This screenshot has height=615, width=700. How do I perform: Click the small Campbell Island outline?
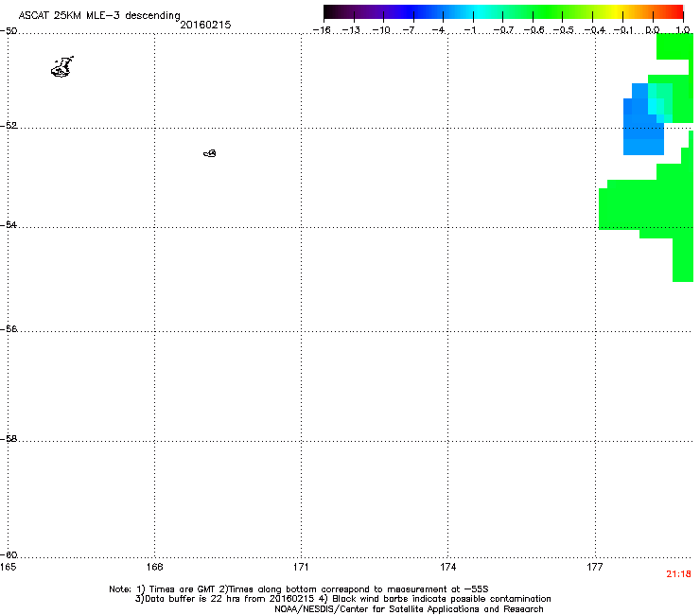tap(210, 153)
